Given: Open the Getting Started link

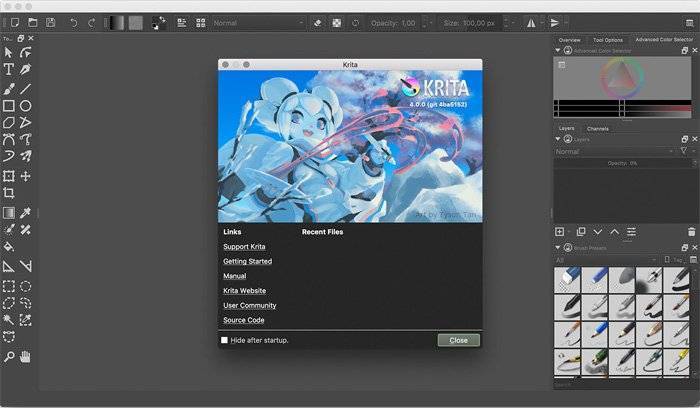Looking at the screenshot, I should (x=247, y=261).
